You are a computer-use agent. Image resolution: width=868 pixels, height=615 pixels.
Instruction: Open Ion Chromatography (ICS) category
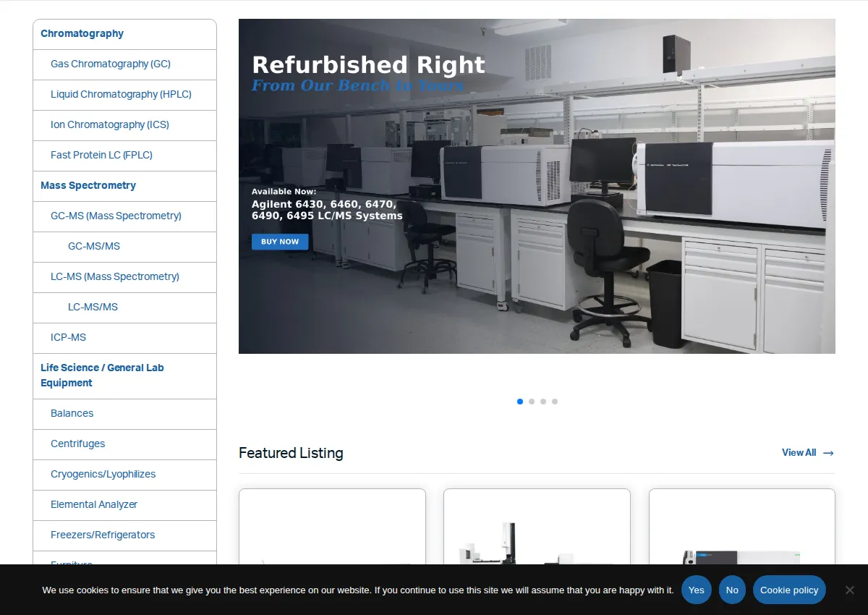click(x=110, y=125)
